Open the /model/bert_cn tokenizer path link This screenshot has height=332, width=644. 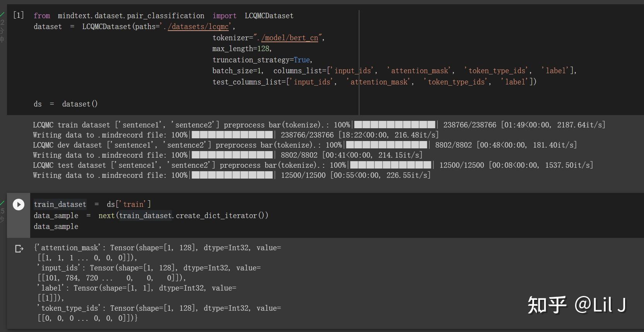point(289,38)
